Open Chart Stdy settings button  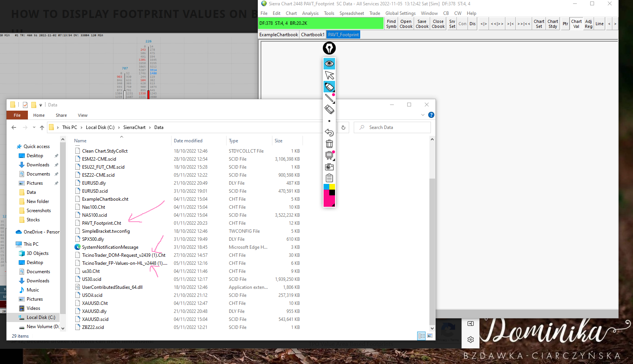(553, 24)
